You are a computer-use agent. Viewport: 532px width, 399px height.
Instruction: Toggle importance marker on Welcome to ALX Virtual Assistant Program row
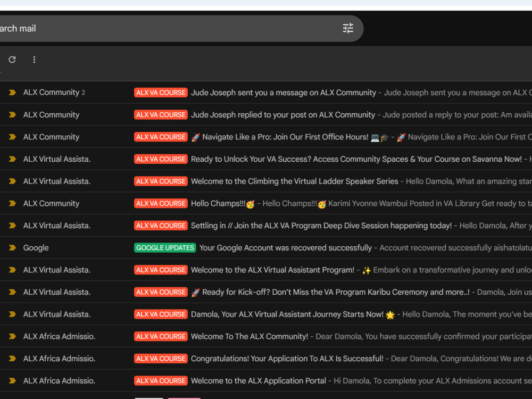point(13,270)
